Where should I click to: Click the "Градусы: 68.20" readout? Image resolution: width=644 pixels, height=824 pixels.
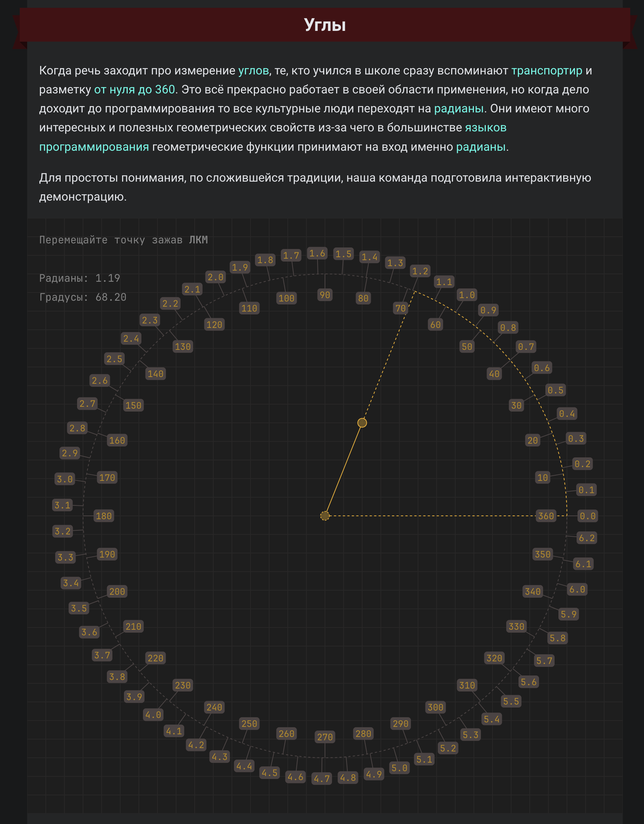[83, 297]
